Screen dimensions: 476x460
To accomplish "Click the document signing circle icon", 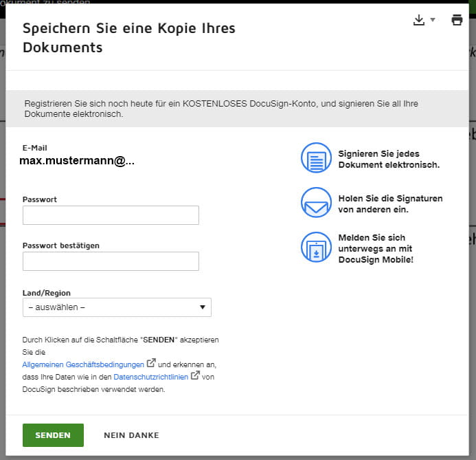I will click(316, 157).
